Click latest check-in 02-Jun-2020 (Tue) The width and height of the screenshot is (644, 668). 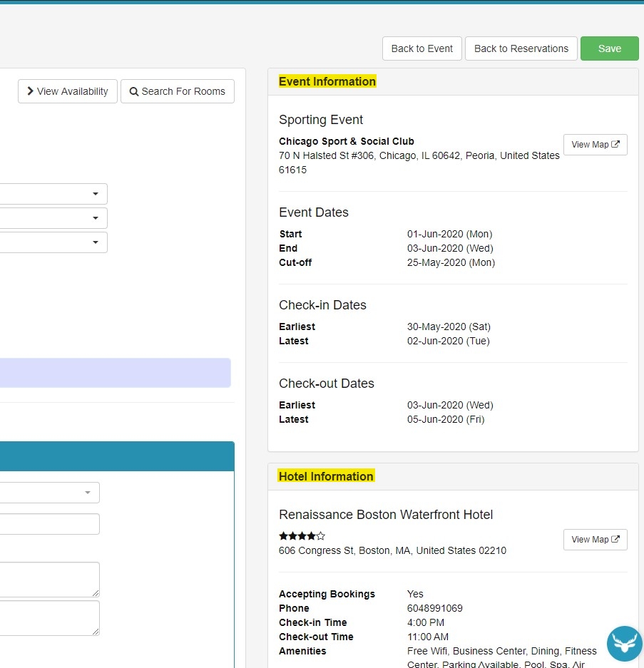[449, 341]
